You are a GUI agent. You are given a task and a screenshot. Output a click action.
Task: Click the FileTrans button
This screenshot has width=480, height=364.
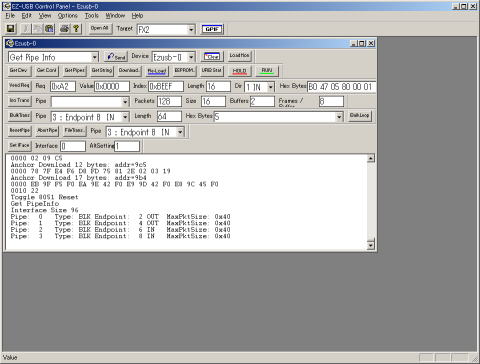point(75,131)
